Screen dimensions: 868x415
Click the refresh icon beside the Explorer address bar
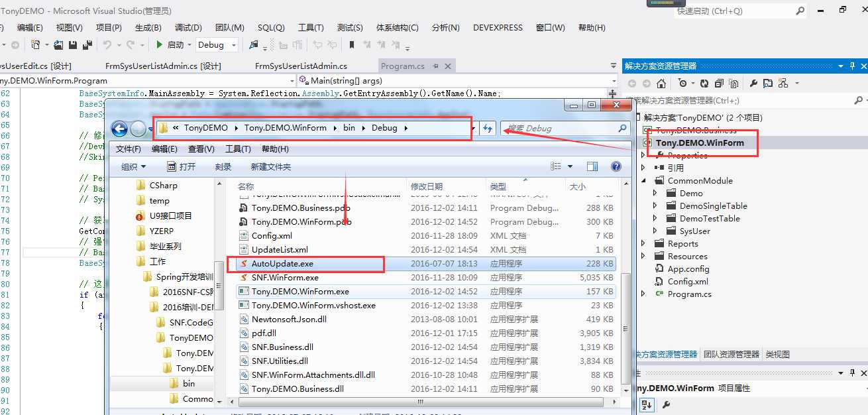[x=488, y=129]
